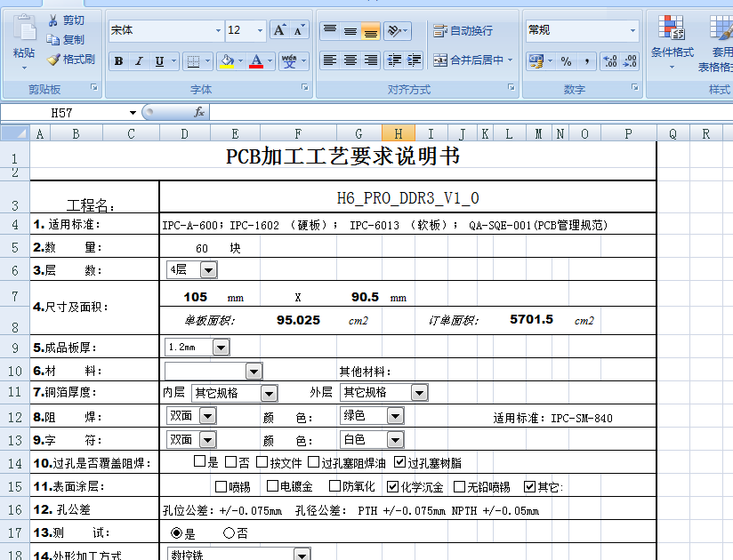Check the 按文件 checkbox

click(x=262, y=462)
